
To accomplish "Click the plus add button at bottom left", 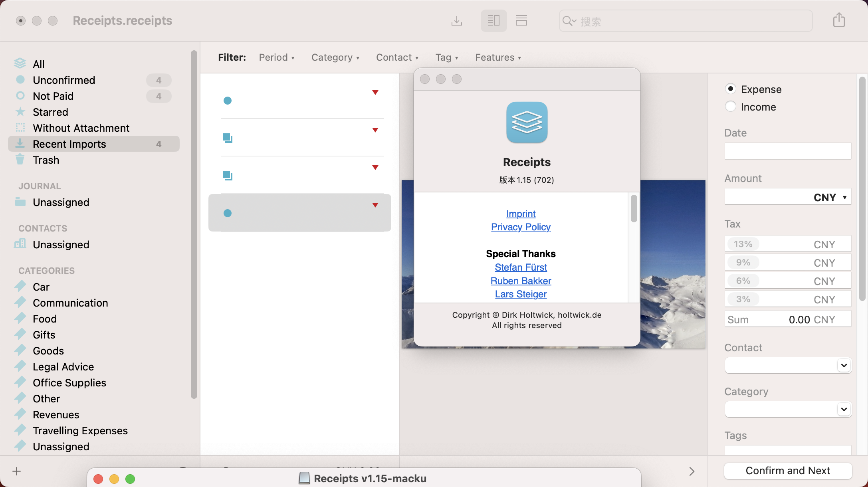I will pos(16,471).
